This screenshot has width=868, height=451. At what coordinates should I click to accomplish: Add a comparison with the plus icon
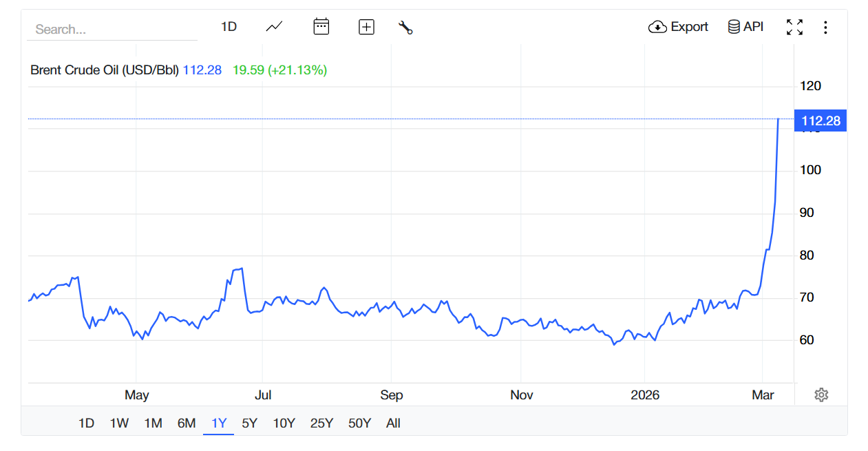coord(366,27)
